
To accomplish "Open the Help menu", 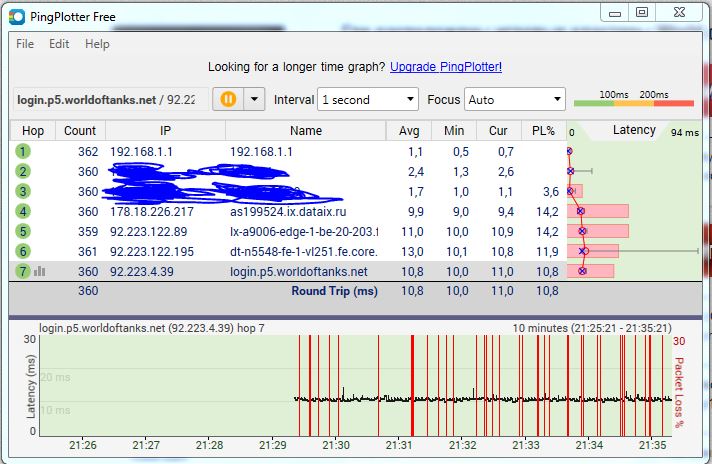I will pyautogui.click(x=97, y=44).
